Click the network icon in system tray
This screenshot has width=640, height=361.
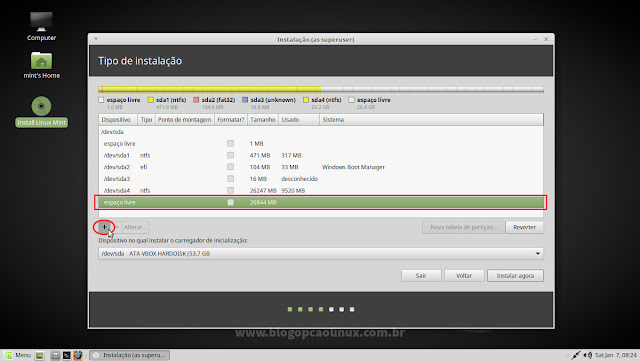(576, 355)
